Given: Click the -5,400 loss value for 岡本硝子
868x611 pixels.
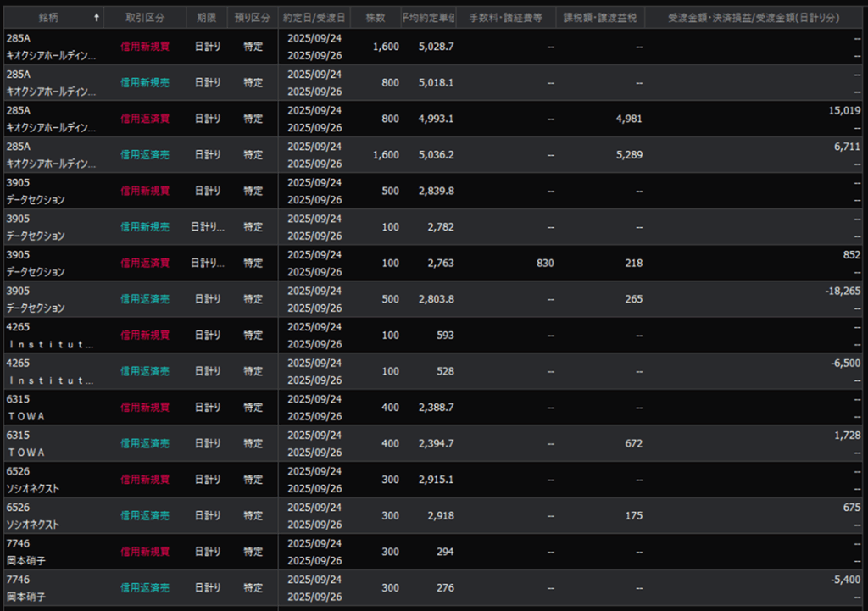Looking at the screenshot, I should click(844, 580).
